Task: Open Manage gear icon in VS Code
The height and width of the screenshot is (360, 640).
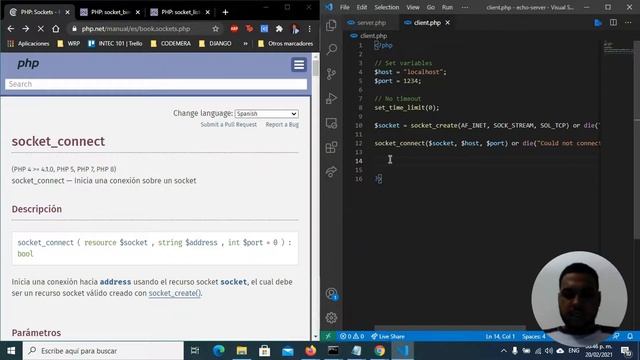Action: tap(331, 318)
